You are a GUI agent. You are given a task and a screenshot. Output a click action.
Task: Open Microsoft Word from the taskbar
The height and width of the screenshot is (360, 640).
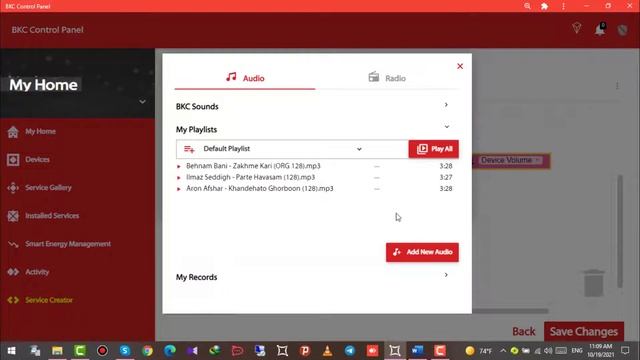pyautogui.click(x=417, y=351)
